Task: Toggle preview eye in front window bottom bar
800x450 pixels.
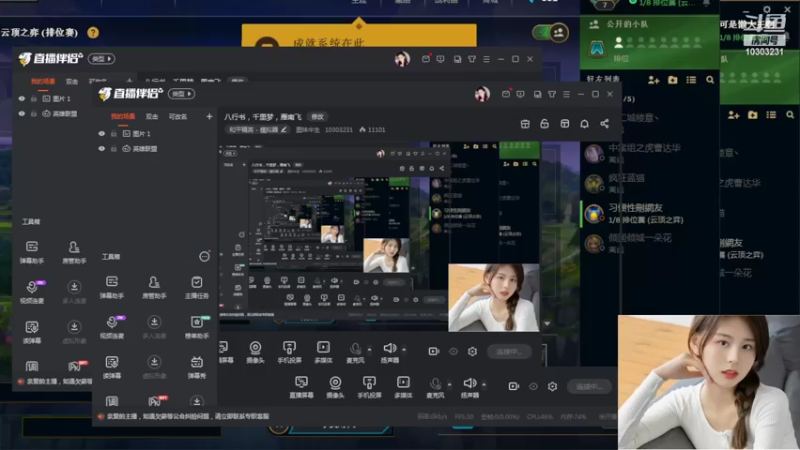Action: (533, 386)
